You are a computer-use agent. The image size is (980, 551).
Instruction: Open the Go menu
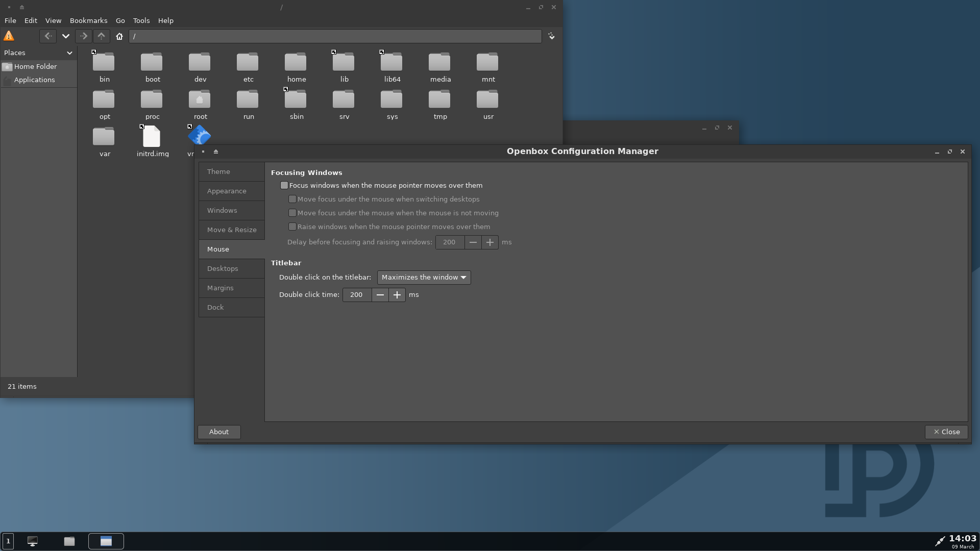coord(120,21)
